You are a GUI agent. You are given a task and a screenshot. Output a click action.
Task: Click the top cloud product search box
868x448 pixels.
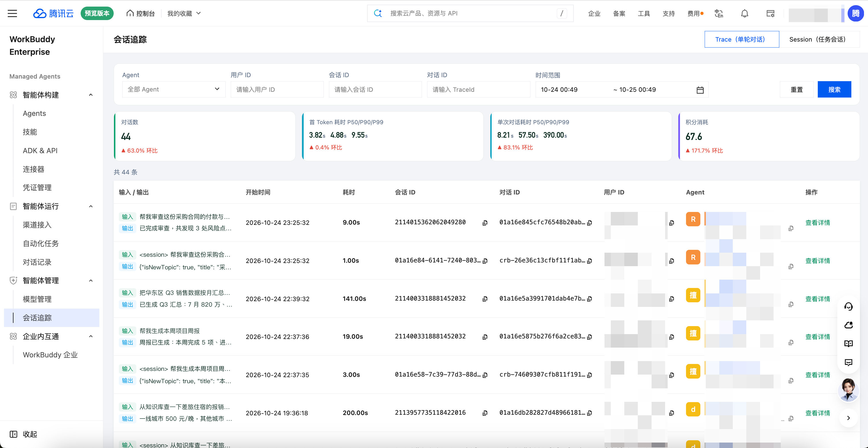pyautogui.click(x=470, y=13)
